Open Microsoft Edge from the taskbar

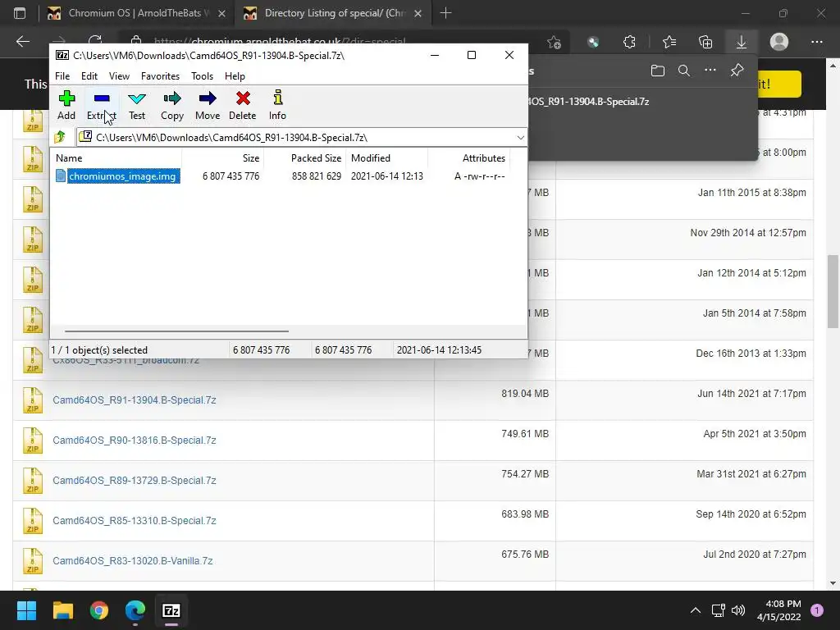(x=135, y=610)
